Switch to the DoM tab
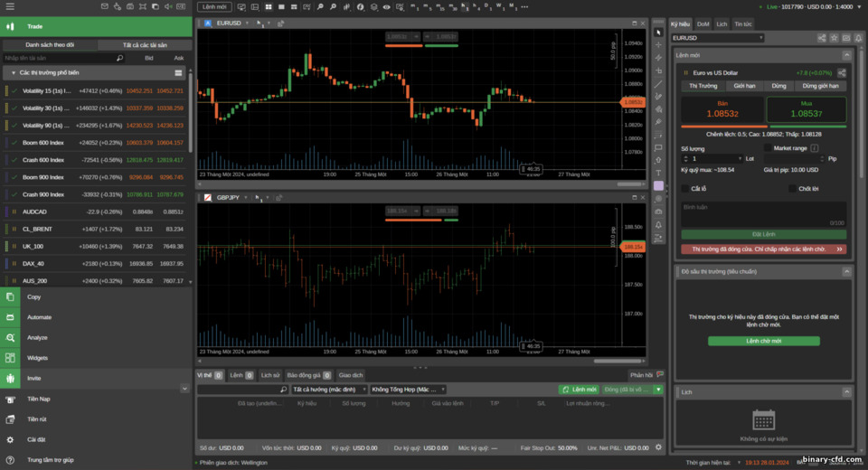868x470 pixels. point(703,24)
